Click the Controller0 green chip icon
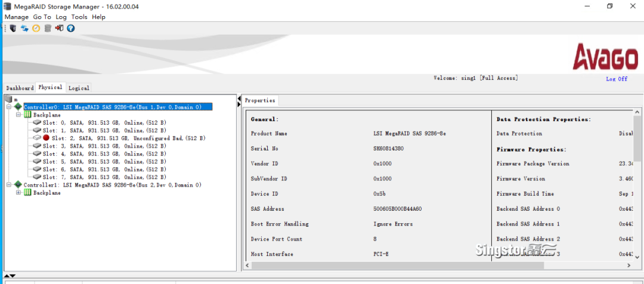 18,107
